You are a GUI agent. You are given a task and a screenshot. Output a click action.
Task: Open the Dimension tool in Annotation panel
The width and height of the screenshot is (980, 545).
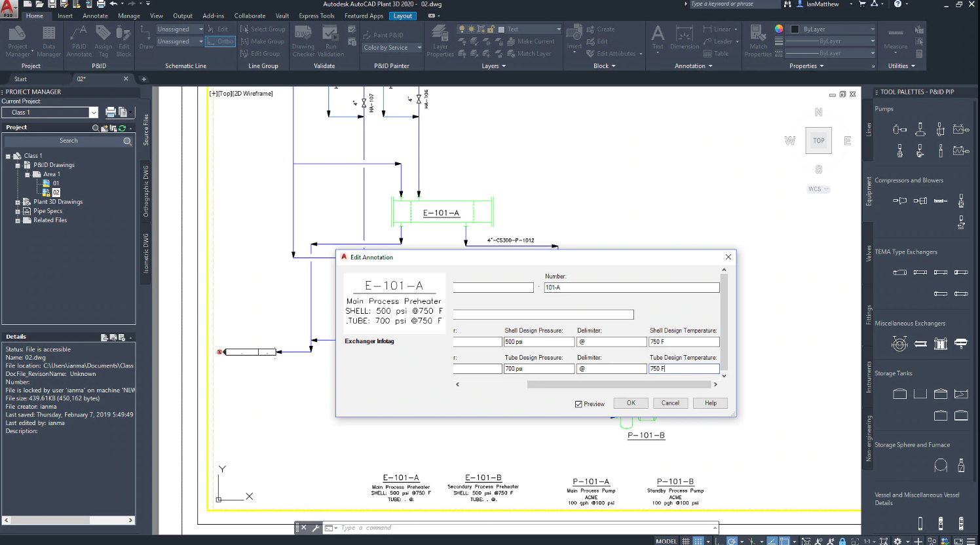point(684,38)
